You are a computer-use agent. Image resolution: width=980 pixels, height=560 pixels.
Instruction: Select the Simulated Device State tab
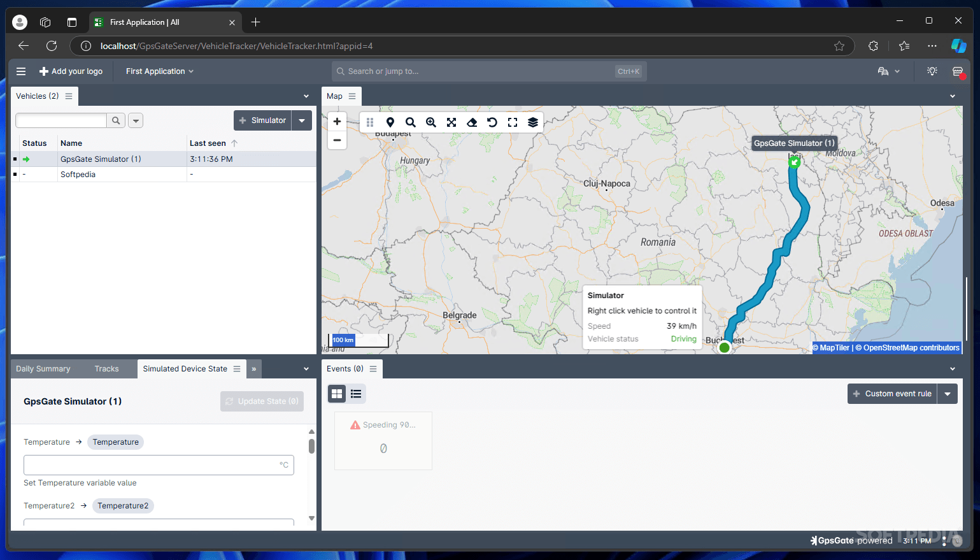tap(185, 369)
